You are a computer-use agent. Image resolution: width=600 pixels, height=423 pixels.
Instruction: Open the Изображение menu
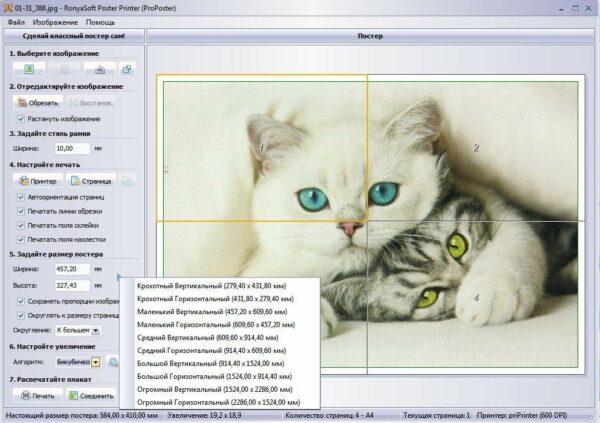[x=55, y=22]
